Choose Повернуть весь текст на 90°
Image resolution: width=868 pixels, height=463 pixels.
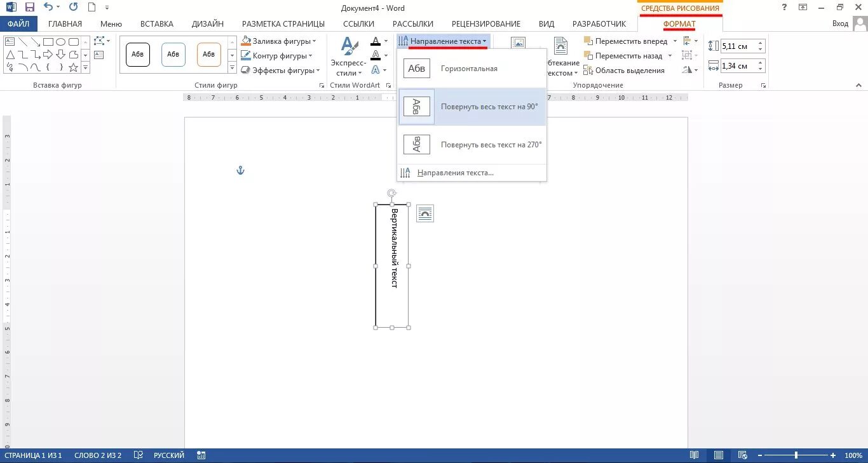pyautogui.click(x=471, y=107)
